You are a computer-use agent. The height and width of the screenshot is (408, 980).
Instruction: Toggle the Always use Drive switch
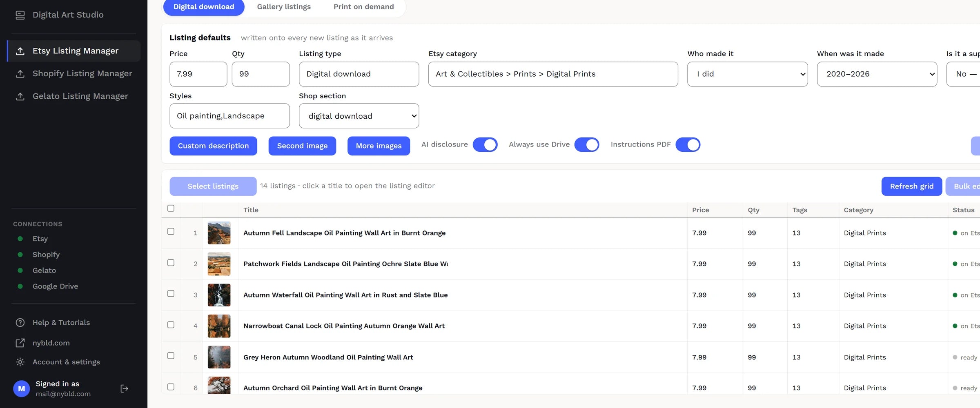(x=587, y=145)
